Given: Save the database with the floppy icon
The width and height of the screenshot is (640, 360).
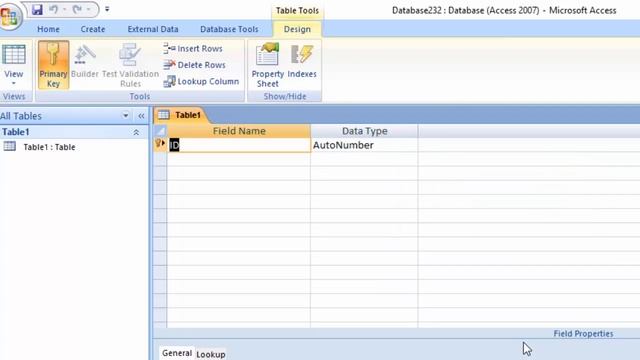Looking at the screenshot, I should click(37, 9).
